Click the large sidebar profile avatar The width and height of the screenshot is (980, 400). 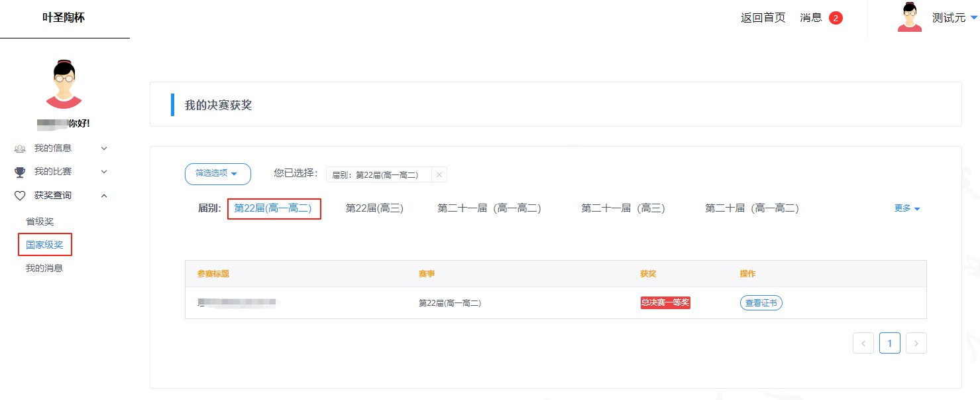coord(64,84)
